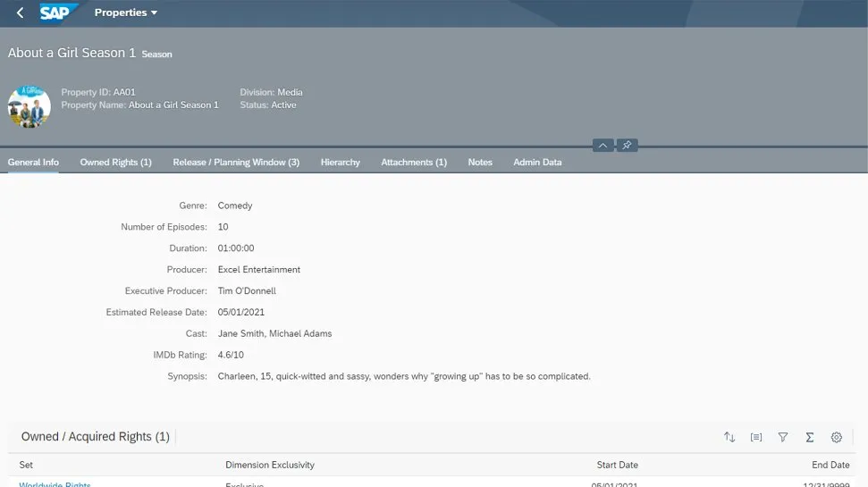Open the Admin Data tab
This screenshot has height=487, width=868.
(x=537, y=163)
